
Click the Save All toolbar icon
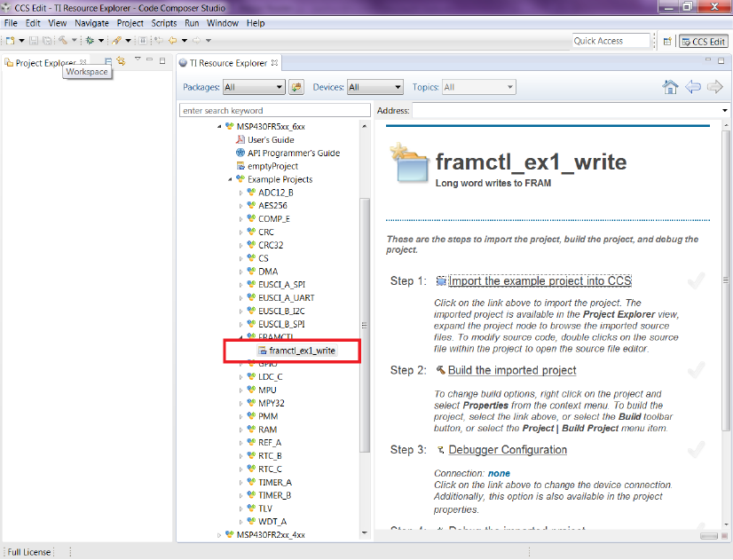(47, 41)
